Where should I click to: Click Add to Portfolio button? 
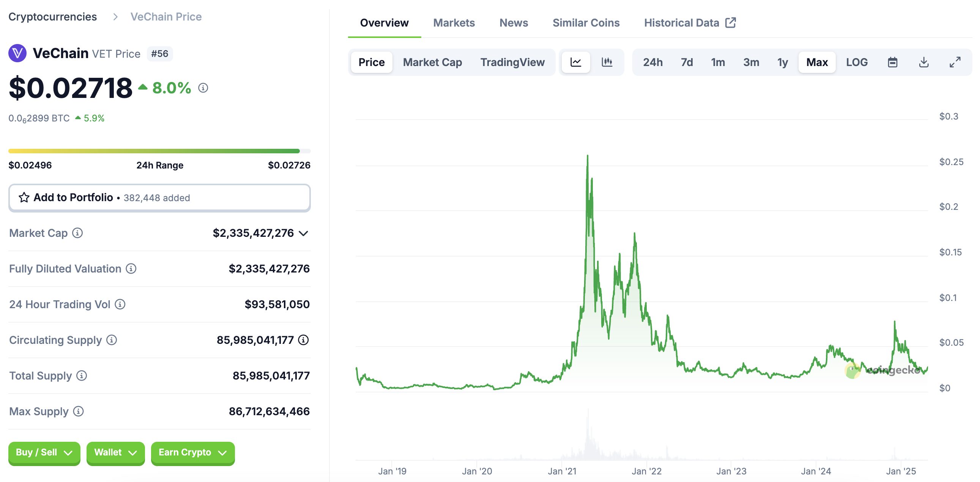pos(159,198)
